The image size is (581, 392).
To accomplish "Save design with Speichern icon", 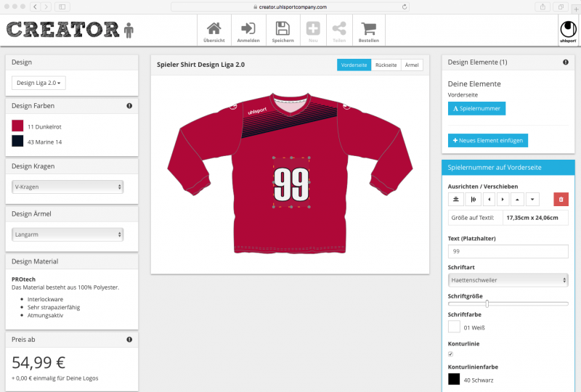I will pyautogui.click(x=283, y=30).
